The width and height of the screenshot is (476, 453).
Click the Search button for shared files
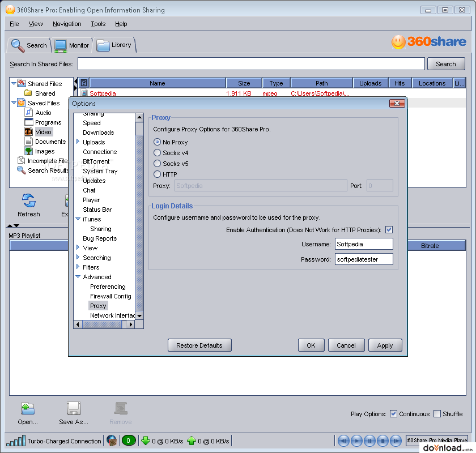pos(446,64)
